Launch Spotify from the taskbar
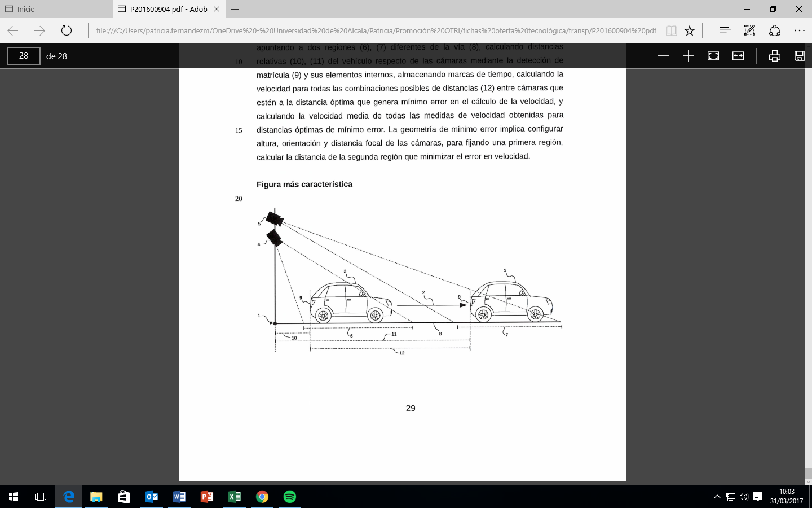The image size is (812, 508). pos(289,497)
